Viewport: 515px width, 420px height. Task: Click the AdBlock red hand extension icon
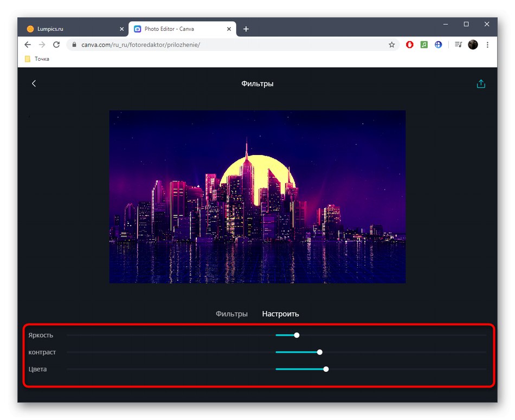click(409, 45)
